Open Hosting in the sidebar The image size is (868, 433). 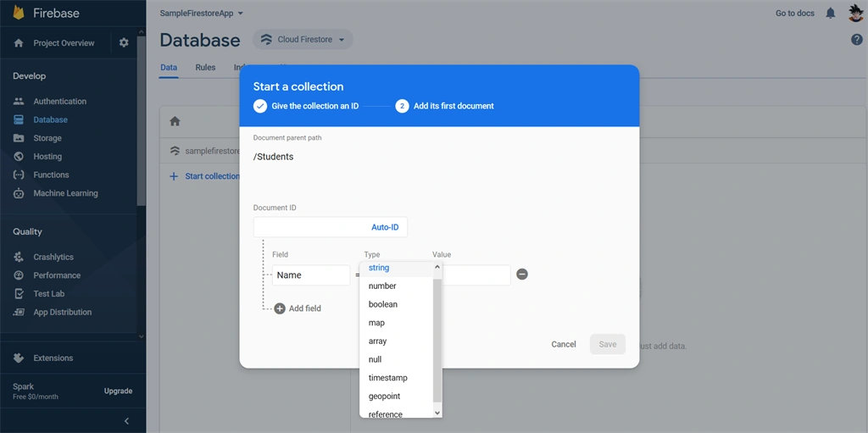click(x=47, y=156)
